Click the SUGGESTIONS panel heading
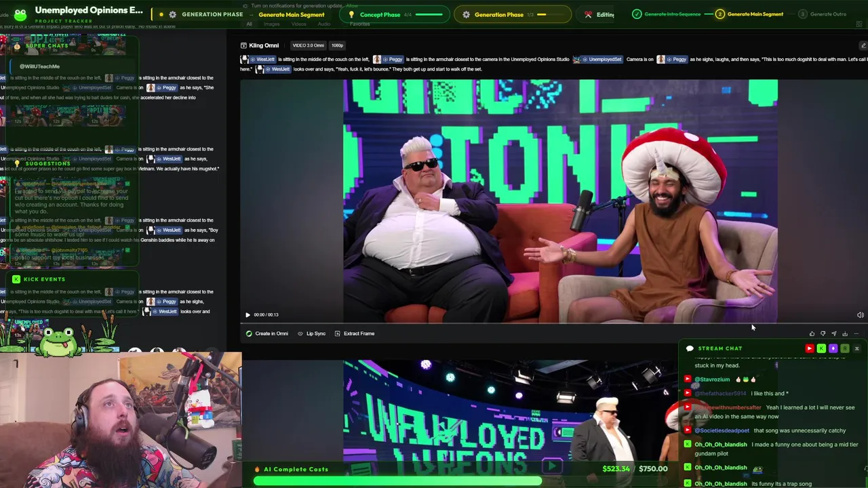 [x=47, y=164]
